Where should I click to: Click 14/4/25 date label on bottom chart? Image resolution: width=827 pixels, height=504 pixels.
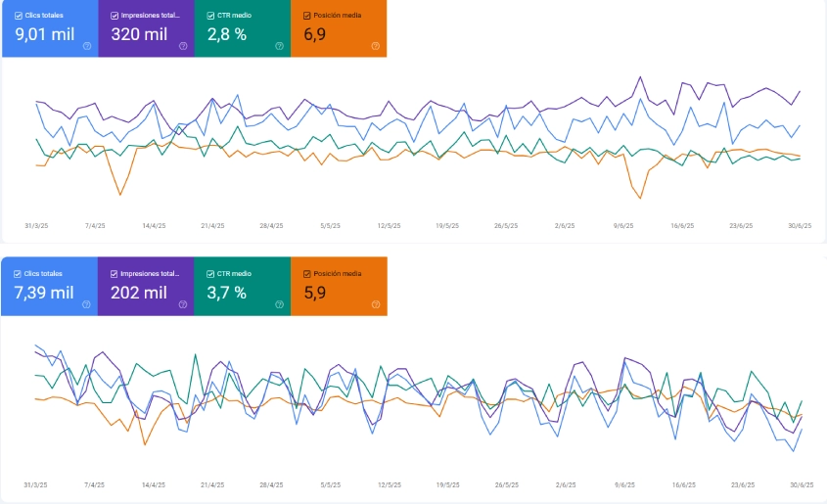pyautogui.click(x=154, y=484)
